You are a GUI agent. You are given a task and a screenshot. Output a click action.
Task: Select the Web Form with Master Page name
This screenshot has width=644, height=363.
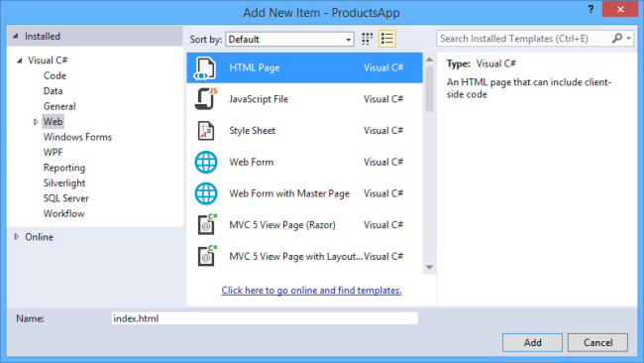(289, 193)
